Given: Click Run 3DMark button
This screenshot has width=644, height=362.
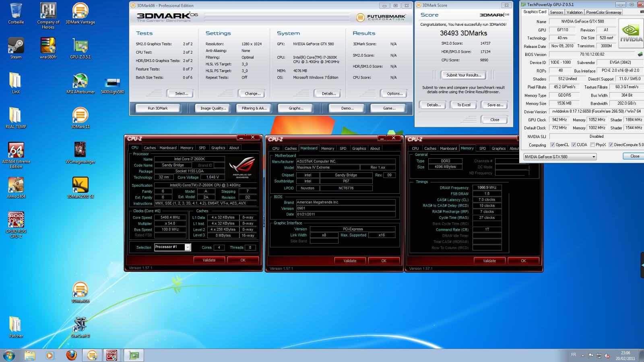Looking at the screenshot, I should coord(158,108).
